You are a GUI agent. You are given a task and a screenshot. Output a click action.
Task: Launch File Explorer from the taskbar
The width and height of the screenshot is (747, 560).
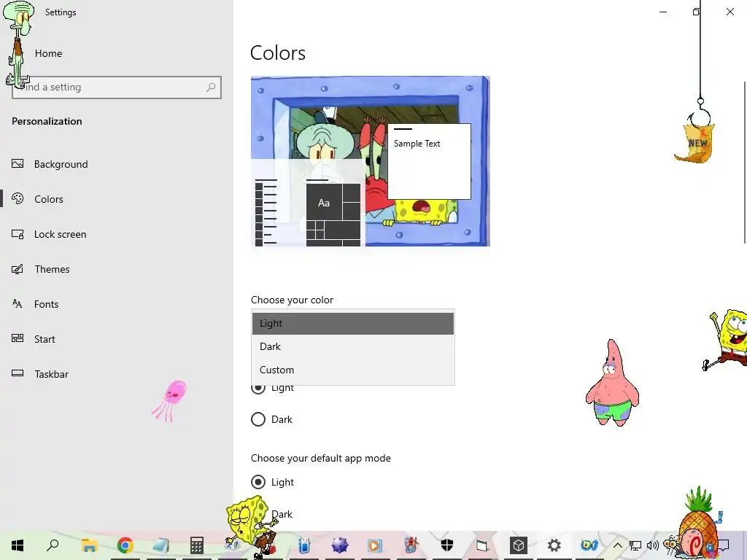[89, 545]
